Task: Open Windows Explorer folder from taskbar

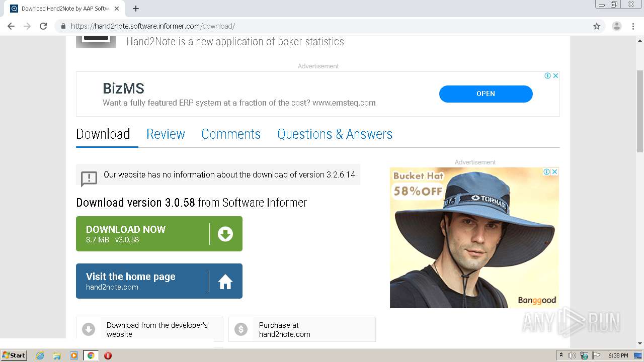Action: (57, 355)
